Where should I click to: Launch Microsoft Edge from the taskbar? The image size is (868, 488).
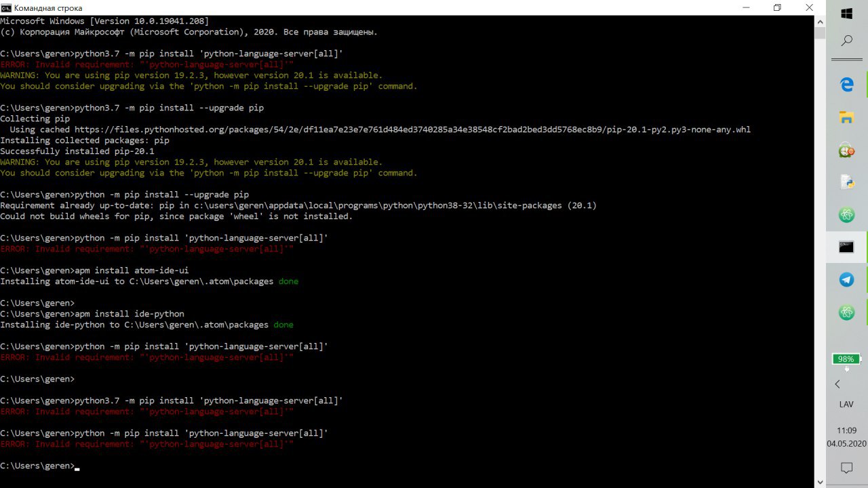click(x=846, y=85)
